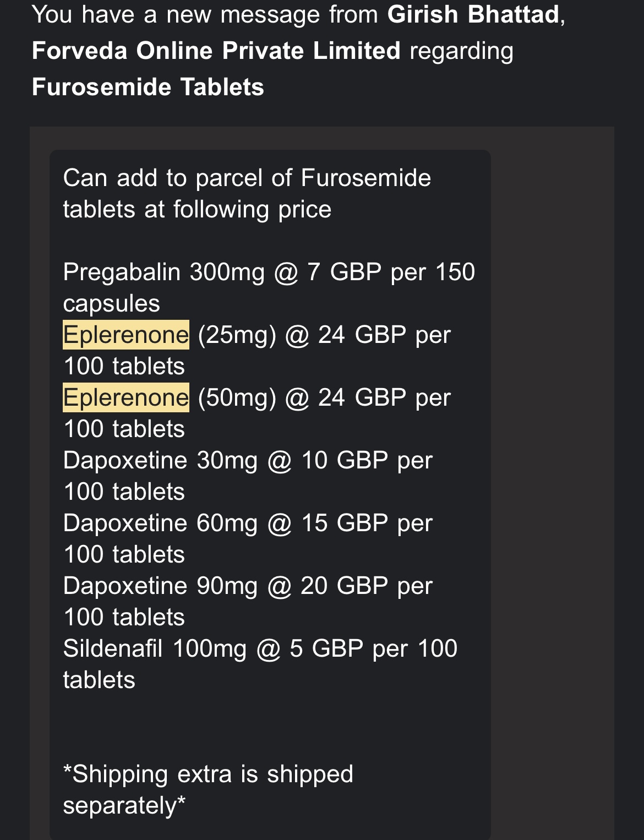Click '5 GBP per 100' sildenafil price

(374, 648)
